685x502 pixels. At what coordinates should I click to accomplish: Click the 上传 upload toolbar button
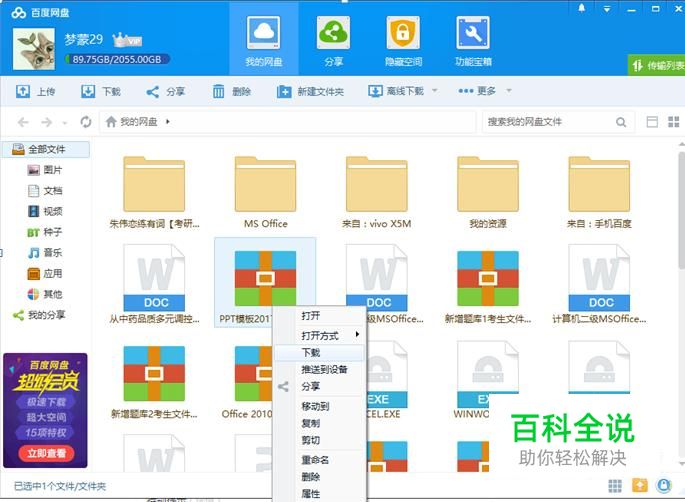35,91
